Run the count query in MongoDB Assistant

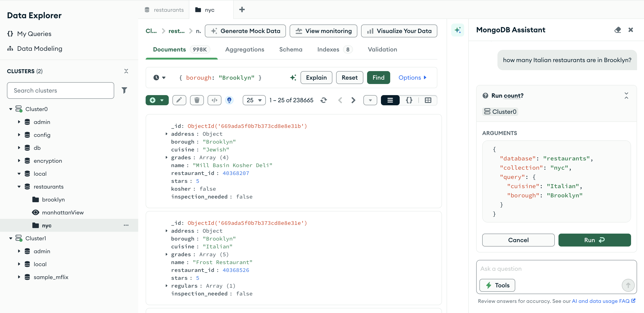[595, 240]
